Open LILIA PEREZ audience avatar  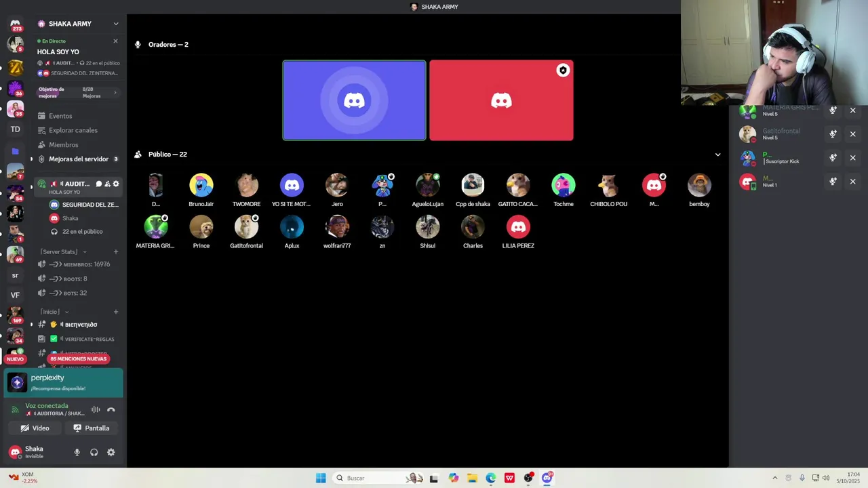coord(518,227)
